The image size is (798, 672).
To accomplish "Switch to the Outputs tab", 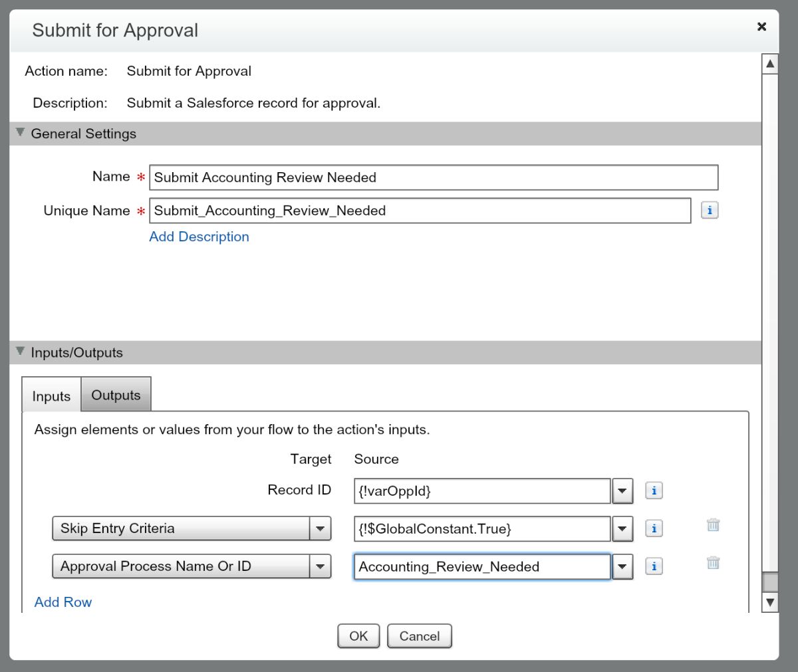I will click(116, 395).
